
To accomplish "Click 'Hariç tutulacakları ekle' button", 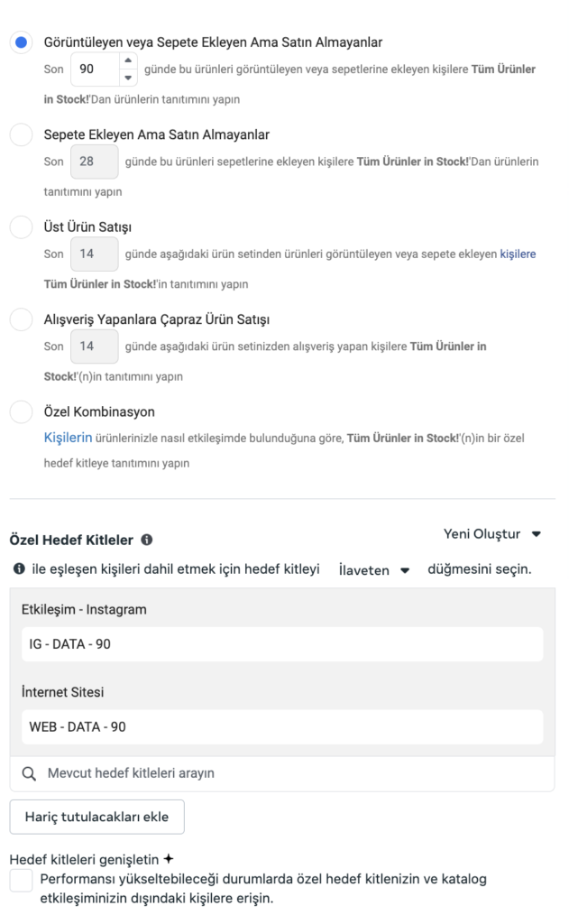I will click(96, 817).
